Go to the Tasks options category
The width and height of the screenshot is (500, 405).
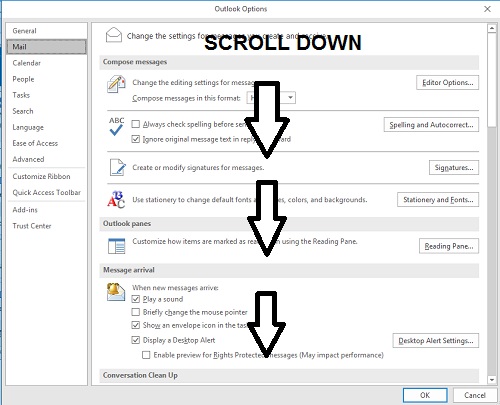46,95
